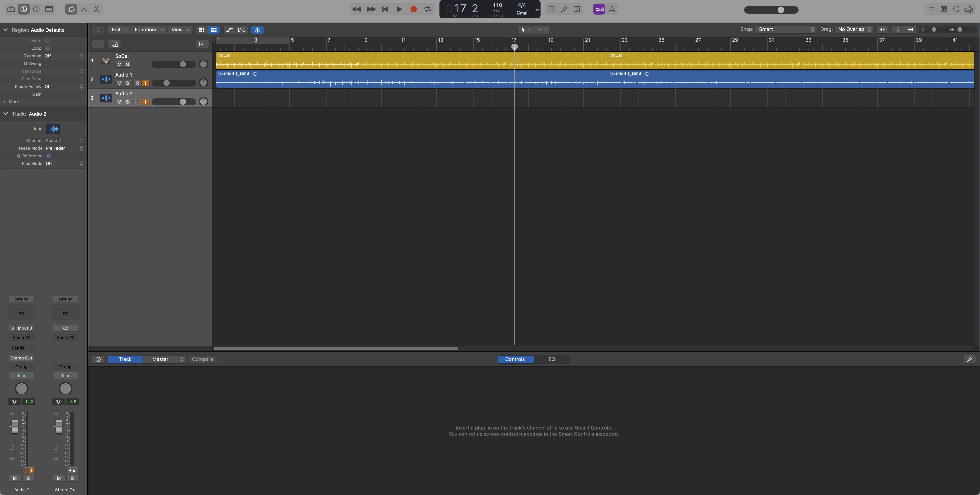Click the Add Track plus icon
The height and width of the screenshot is (495, 980).
pyautogui.click(x=98, y=44)
